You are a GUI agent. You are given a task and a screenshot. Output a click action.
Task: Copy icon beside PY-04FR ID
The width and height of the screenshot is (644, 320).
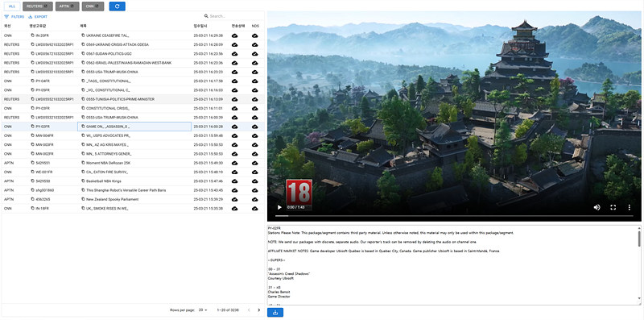(x=32, y=81)
